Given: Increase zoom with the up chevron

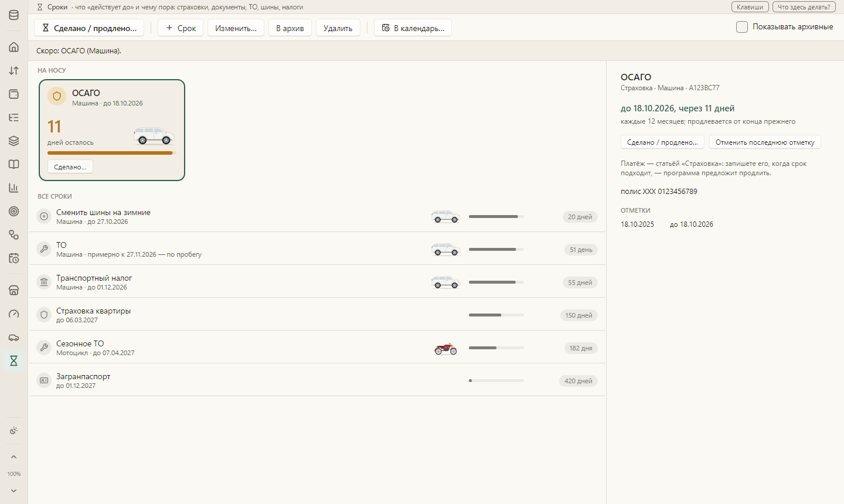Looking at the screenshot, I should point(14,457).
